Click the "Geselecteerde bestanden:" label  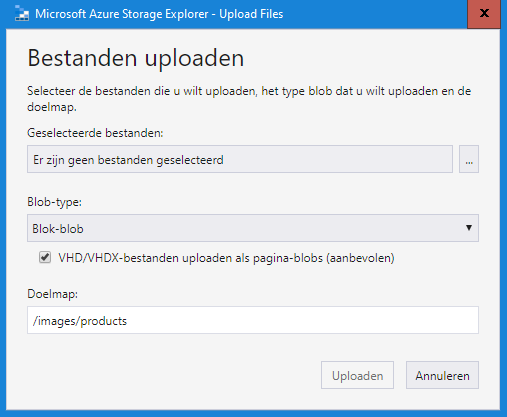click(x=95, y=133)
